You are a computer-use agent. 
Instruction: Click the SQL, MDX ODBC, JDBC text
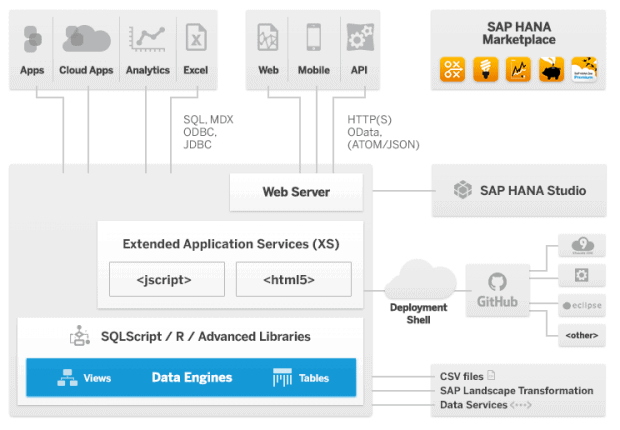click(x=208, y=132)
